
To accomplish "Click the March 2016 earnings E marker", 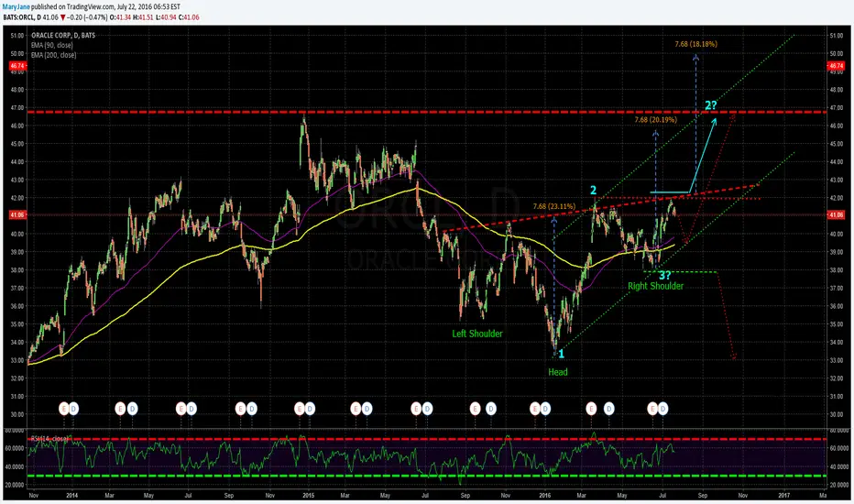I will point(591,408).
